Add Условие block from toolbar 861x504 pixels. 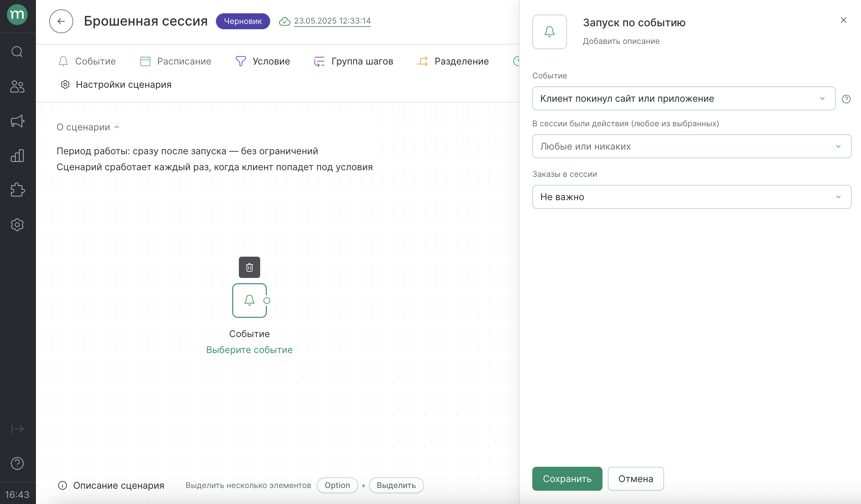(263, 61)
